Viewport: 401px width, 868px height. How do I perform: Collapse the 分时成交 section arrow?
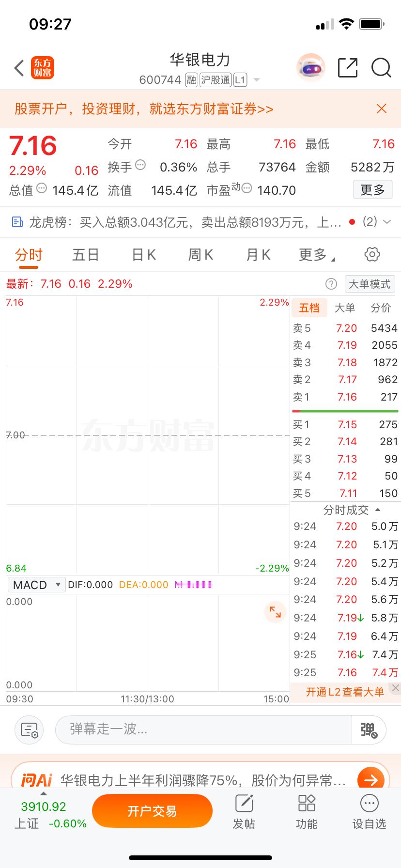point(378,510)
